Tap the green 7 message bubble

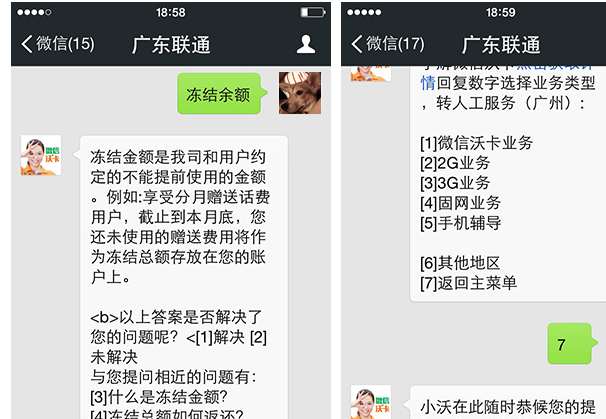pos(572,344)
